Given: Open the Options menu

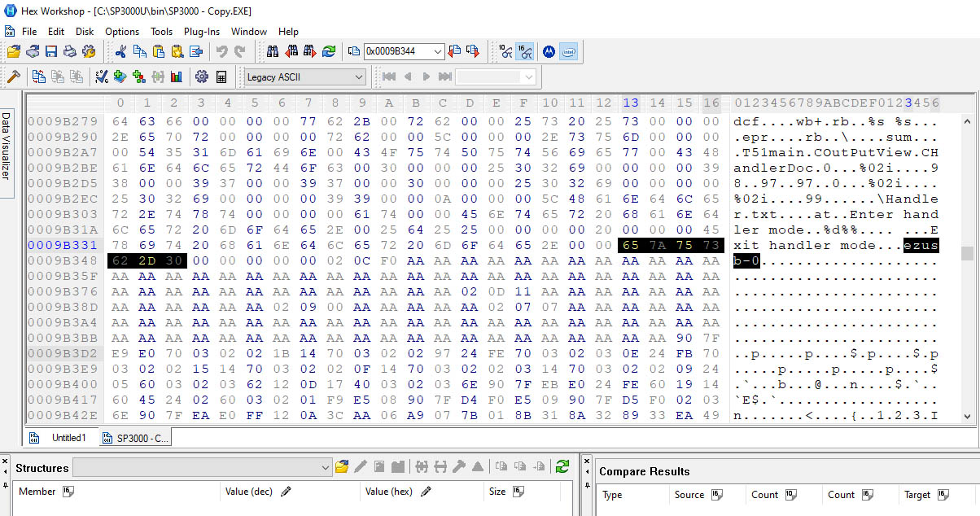Looking at the screenshot, I should [122, 31].
